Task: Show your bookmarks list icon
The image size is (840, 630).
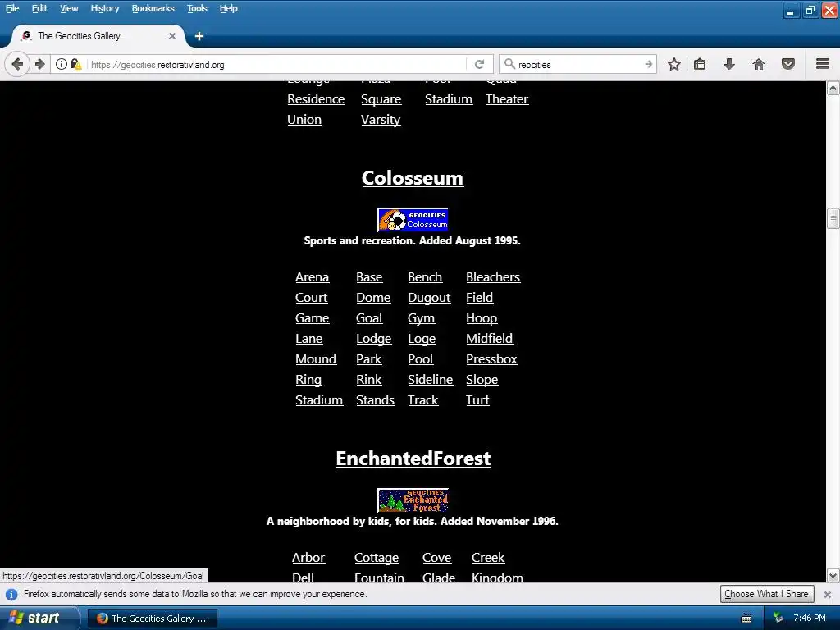Action: pos(700,64)
